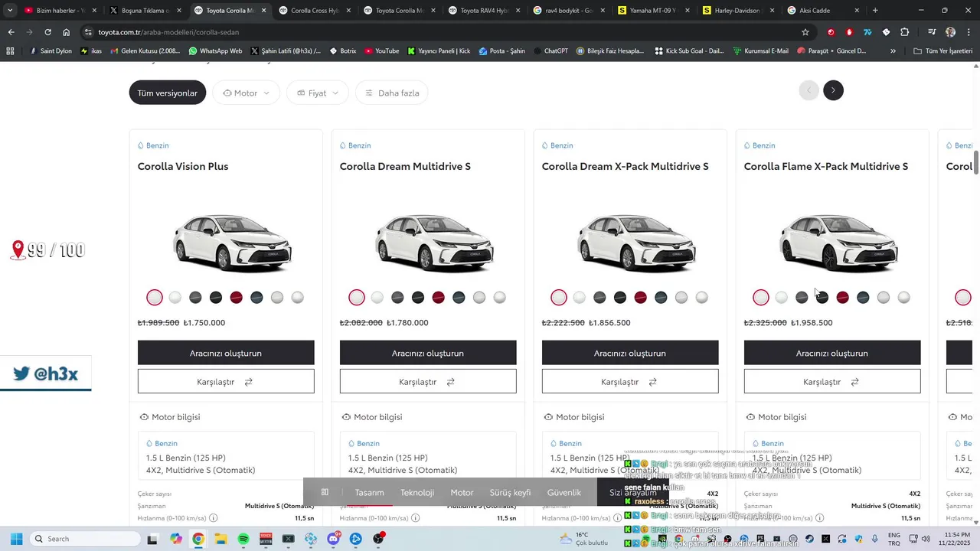The image size is (980, 551).
Task: Click Aracınızı oluşturun for Corolla Dream Multidrive S
Action: point(428,353)
